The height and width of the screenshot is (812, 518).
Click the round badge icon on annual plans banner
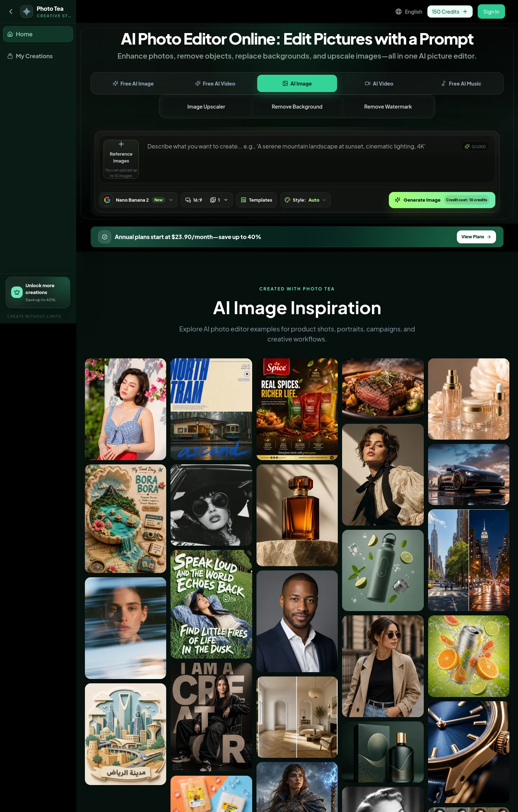(x=105, y=237)
